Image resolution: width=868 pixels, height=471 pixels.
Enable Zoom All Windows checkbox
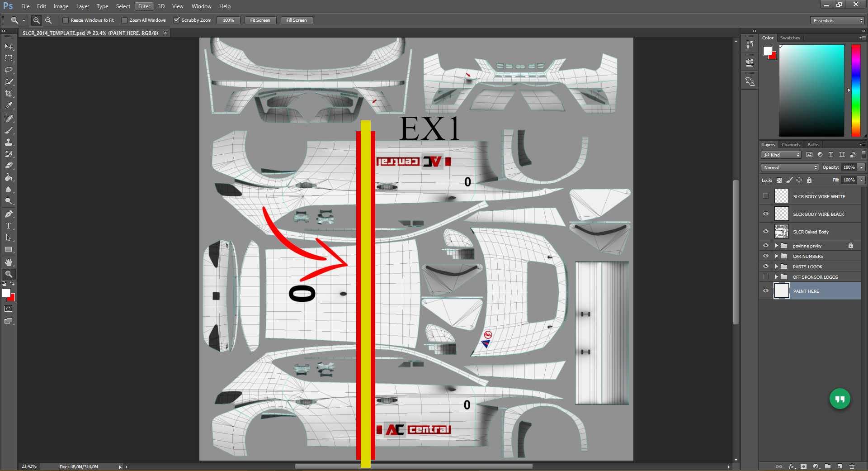tap(124, 20)
